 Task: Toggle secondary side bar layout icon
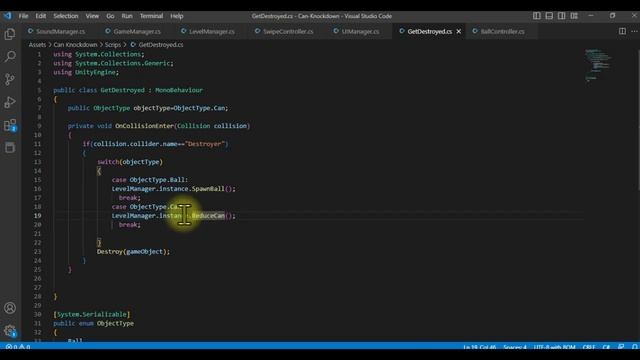[x=562, y=16]
